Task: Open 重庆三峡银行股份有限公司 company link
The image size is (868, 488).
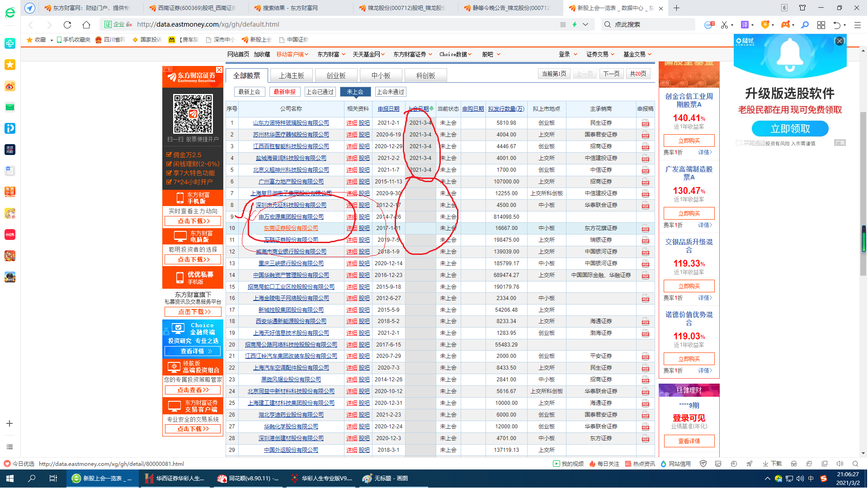Action: point(291,263)
